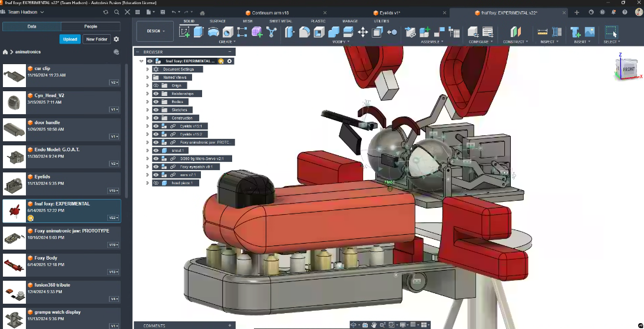Viewport: 644px width, 329px height.
Task: Select the Offset Plane construct tool
Action: tap(516, 32)
